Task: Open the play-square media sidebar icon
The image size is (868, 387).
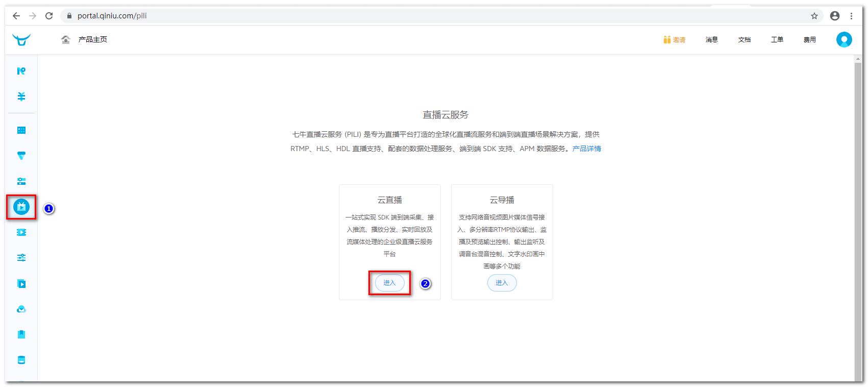Action: 21,283
